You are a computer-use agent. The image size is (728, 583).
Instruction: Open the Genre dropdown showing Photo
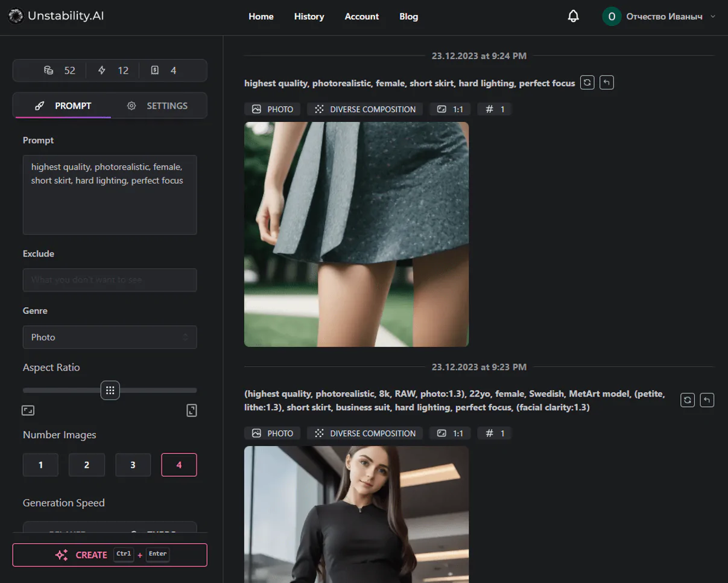click(x=110, y=337)
